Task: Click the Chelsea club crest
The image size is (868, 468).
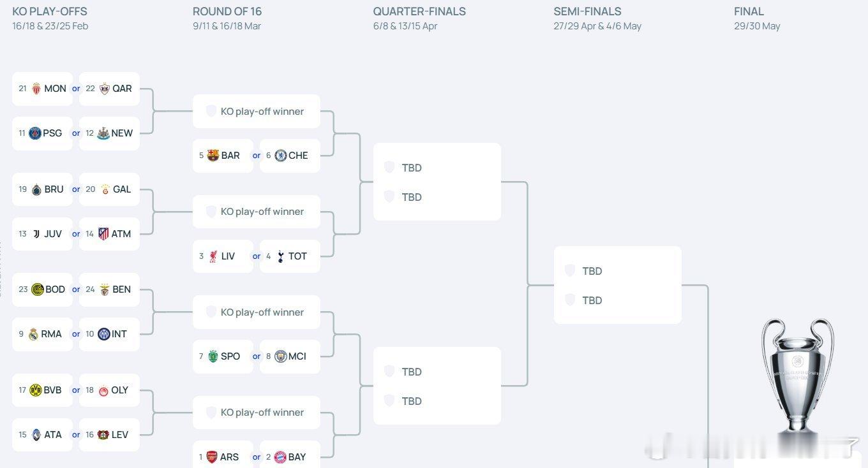Action: coord(280,156)
